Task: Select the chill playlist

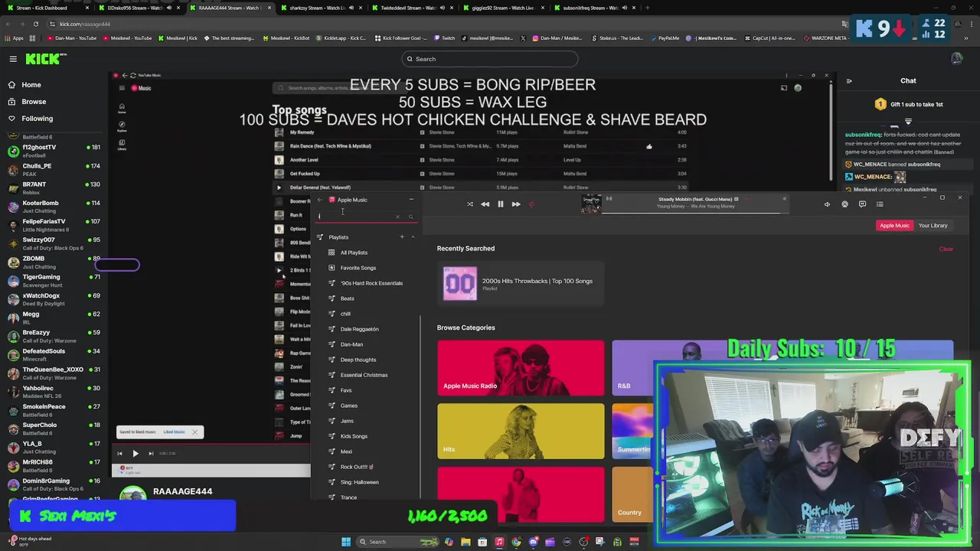Action: pos(345,314)
